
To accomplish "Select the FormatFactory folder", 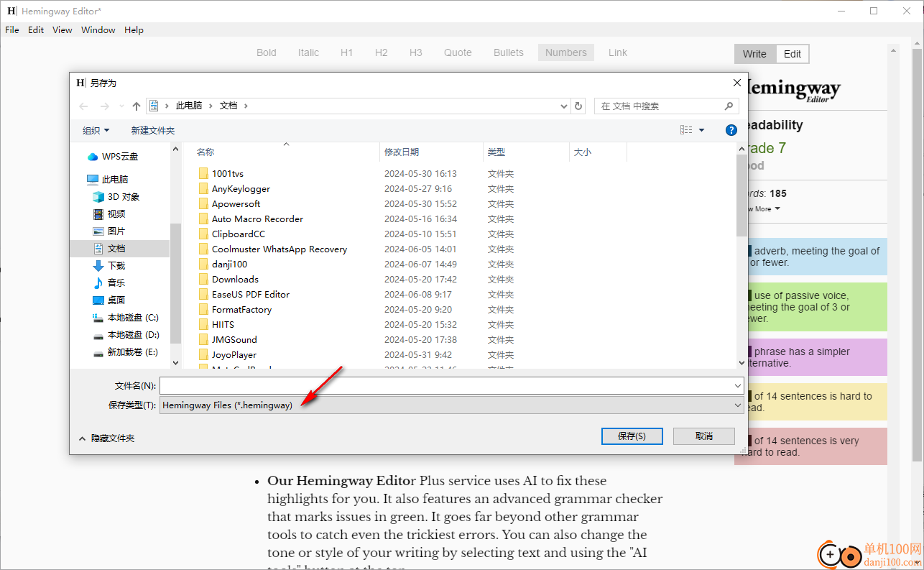I will click(x=241, y=309).
